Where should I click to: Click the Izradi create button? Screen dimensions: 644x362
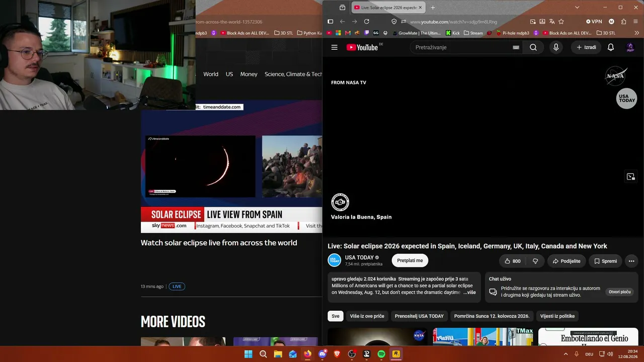pos(586,47)
